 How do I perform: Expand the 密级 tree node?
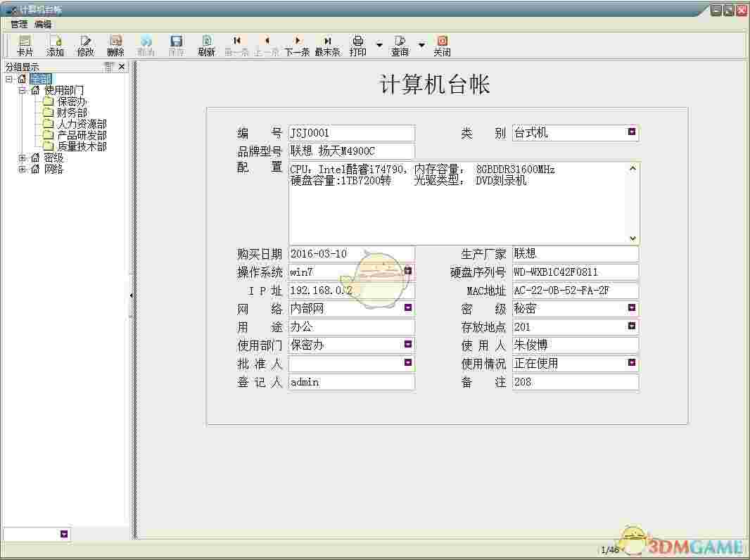click(x=23, y=158)
